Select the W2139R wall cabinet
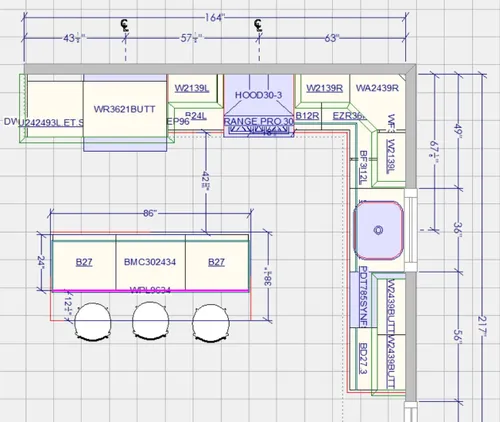Viewport: 500px width, 422px height. click(324, 88)
